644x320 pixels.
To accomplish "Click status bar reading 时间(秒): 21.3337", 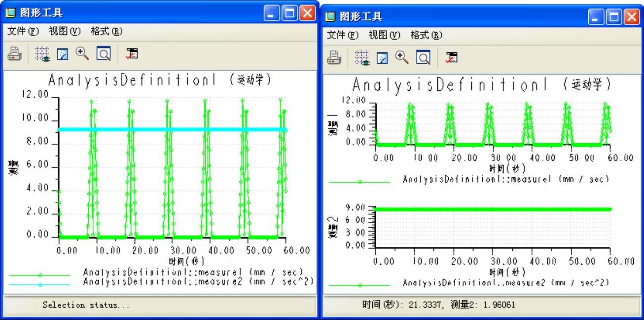I will click(x=438, y=305).
